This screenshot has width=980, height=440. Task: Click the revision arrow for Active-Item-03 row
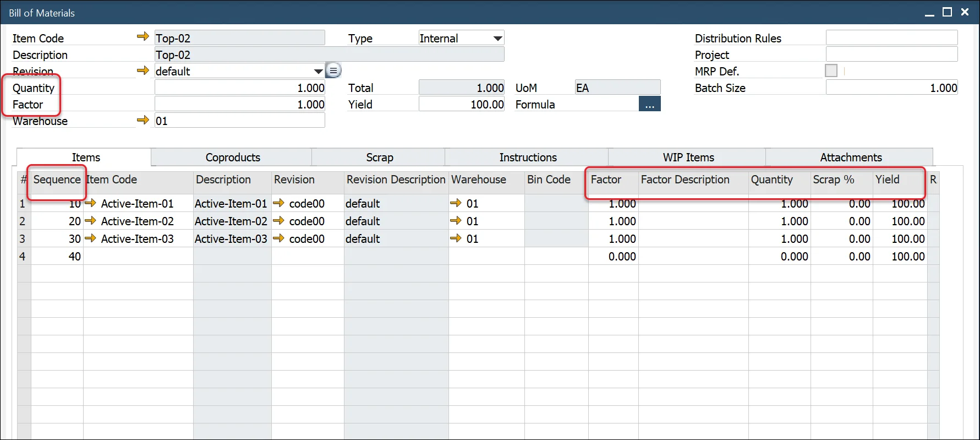tap(278, 238)
